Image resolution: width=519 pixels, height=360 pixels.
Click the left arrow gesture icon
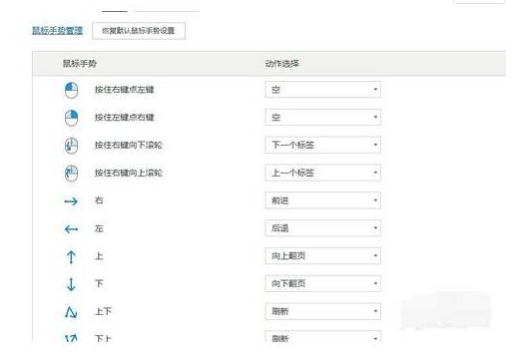click(x=71, y=229)
